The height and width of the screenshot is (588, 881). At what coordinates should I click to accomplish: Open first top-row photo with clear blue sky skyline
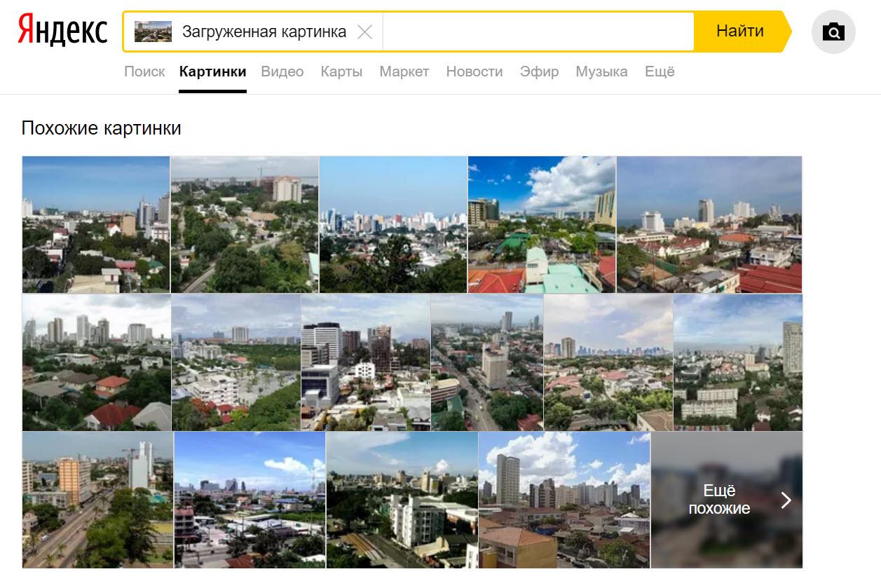pos(96,224)
